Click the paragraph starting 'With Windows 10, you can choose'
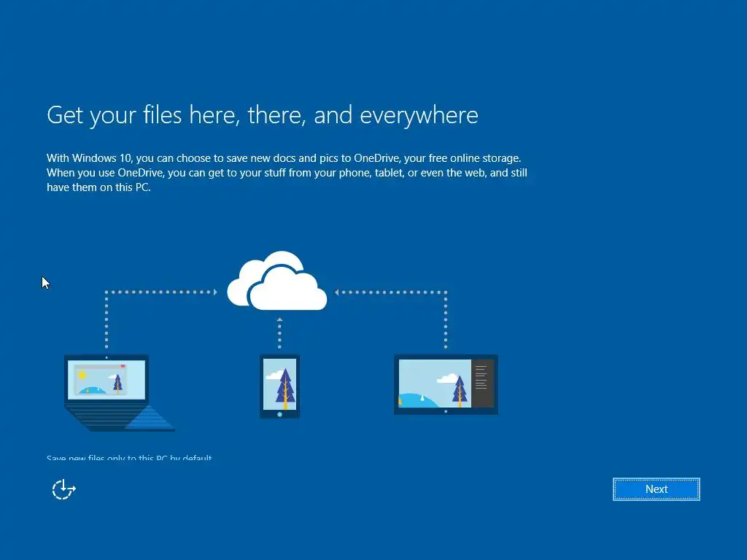 click(x=287, y=172)
